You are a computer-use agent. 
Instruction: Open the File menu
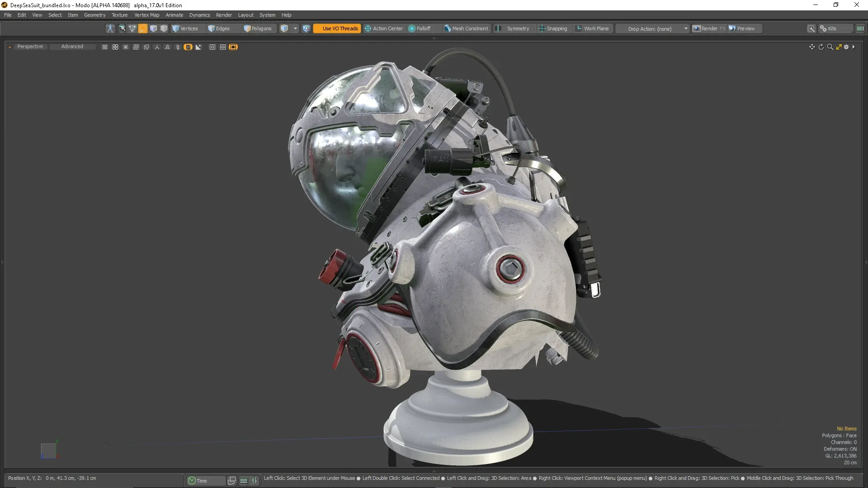tap(8, 15)
